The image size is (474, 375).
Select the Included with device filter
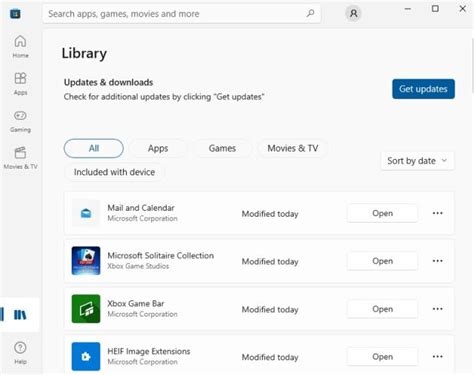[114, 172]
